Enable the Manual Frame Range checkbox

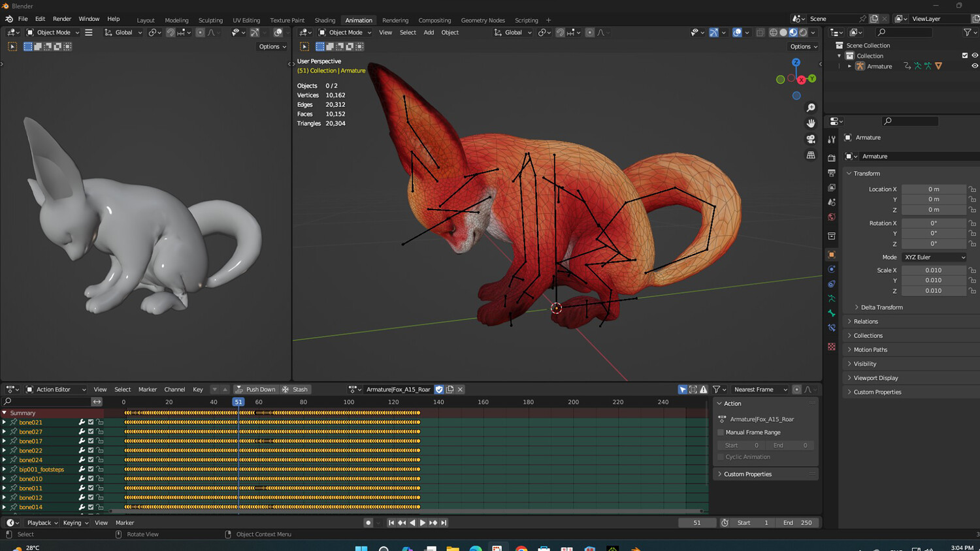pyautogui.click(x=721, y=432)
